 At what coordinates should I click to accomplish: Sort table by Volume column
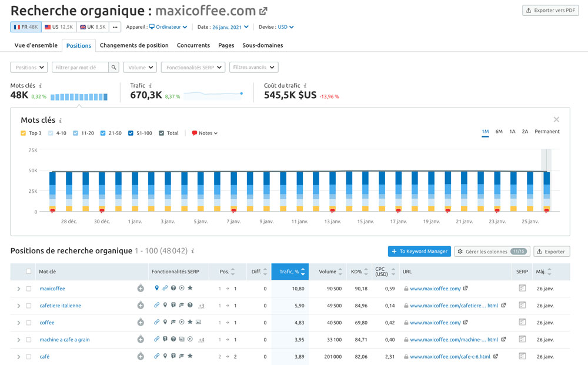330,272
